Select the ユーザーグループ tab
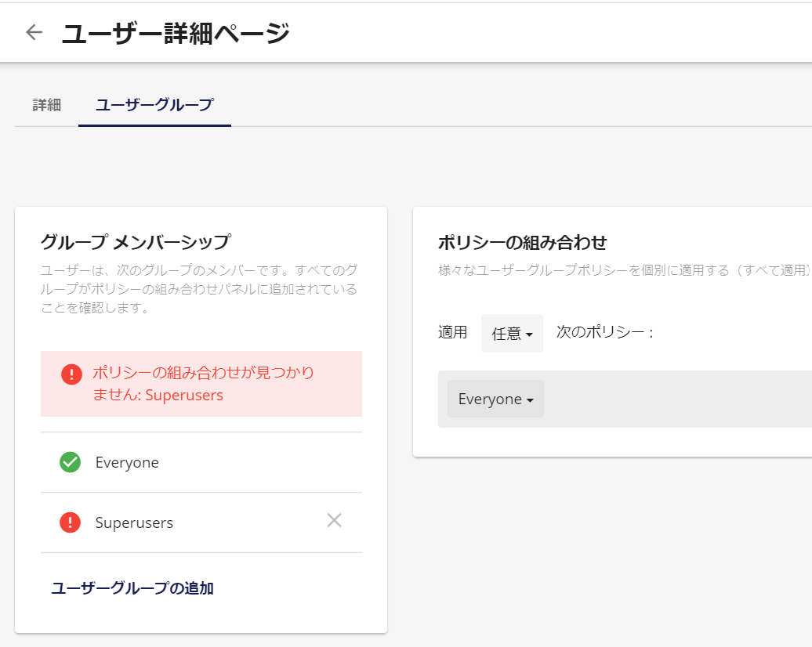 154,105
